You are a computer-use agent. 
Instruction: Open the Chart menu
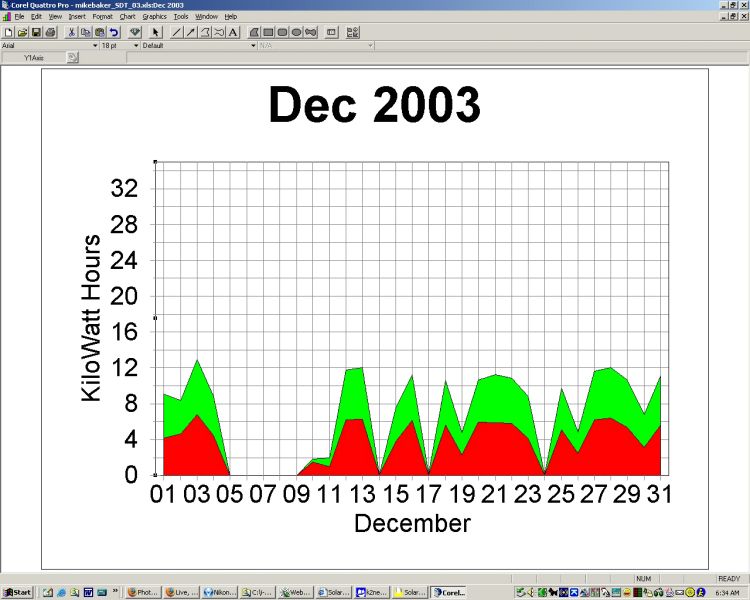[x=127, y=17]
